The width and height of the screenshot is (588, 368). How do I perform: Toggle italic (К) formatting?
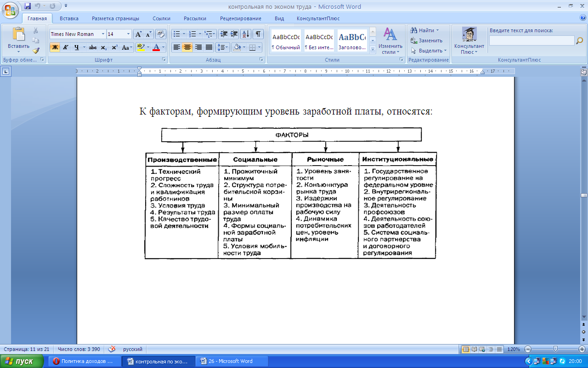pyautogui.click(x=65, y=47)
